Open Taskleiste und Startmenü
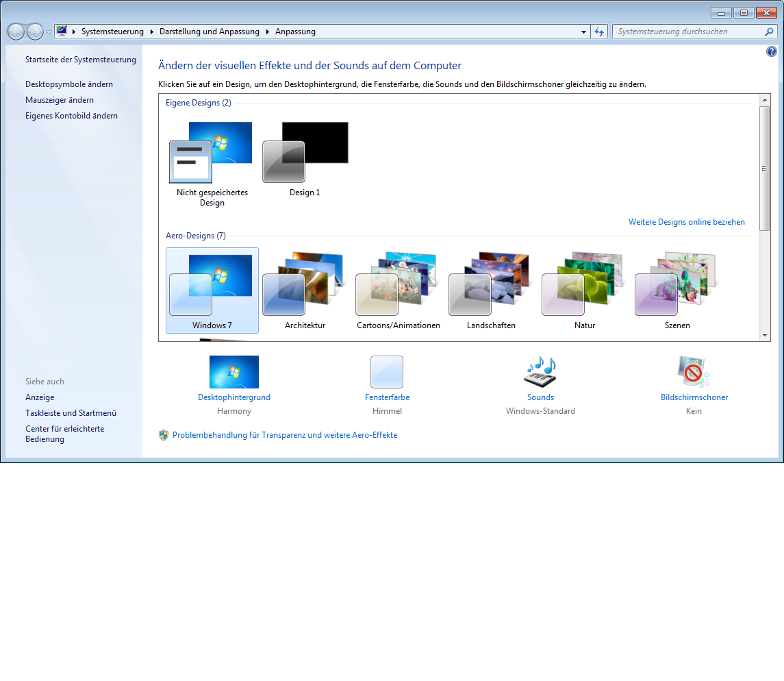The image size is (784, 681). point(71,413)
